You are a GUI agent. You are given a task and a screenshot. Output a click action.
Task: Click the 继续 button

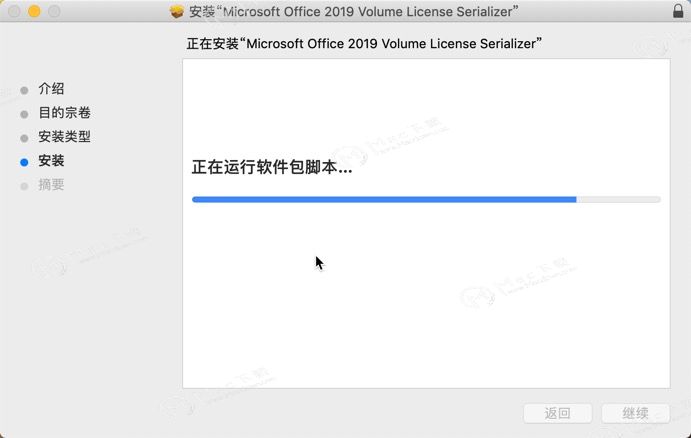[635, 413]
